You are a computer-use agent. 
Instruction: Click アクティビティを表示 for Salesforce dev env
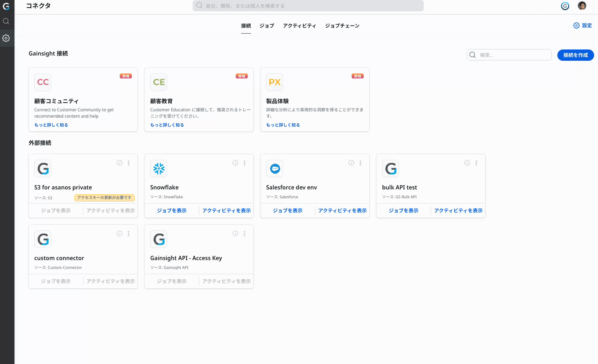point(342,211)
